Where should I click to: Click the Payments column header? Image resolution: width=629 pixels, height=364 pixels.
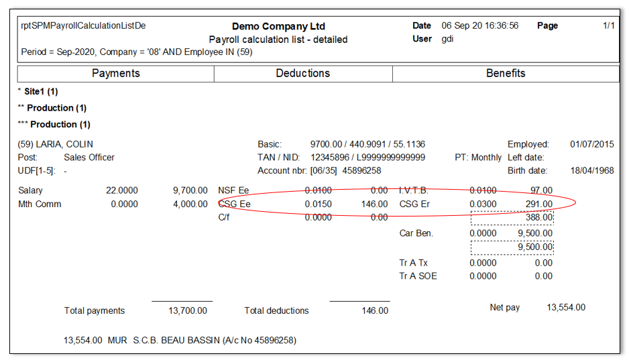116,74
